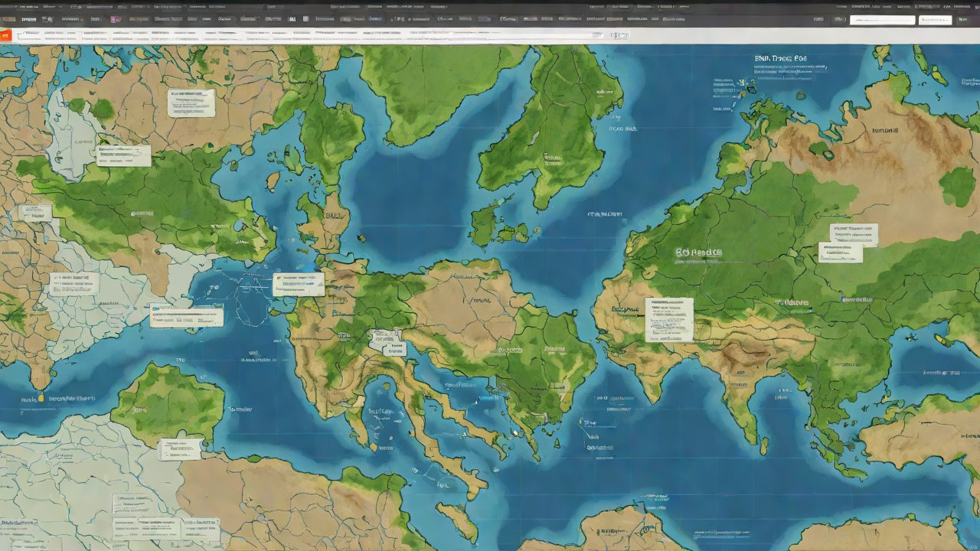The height and width of the screenshot is (551, 980).
Task: Open the topmost label box on the western landmass
Action: coord(191,103)
